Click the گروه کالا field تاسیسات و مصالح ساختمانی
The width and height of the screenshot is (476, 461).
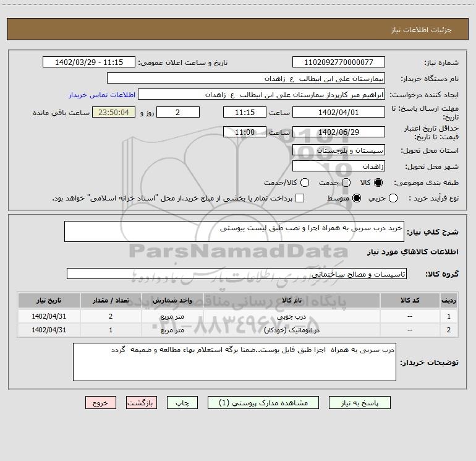[x=237, y=274]
